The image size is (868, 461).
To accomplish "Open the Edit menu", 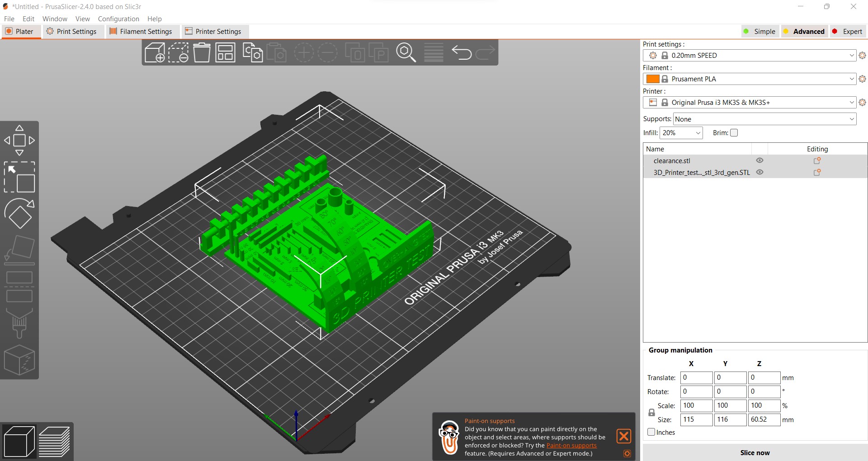I will pyautogui.click(x=28, y=19).
